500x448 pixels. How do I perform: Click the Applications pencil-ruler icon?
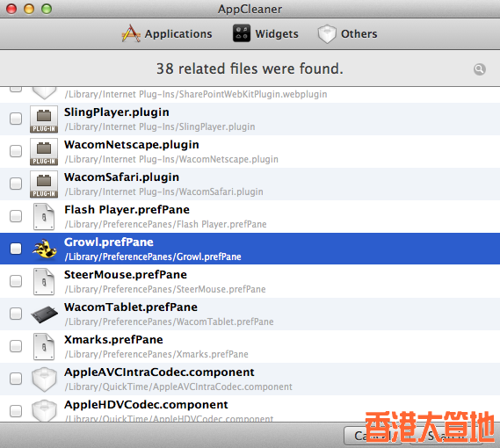131,33
